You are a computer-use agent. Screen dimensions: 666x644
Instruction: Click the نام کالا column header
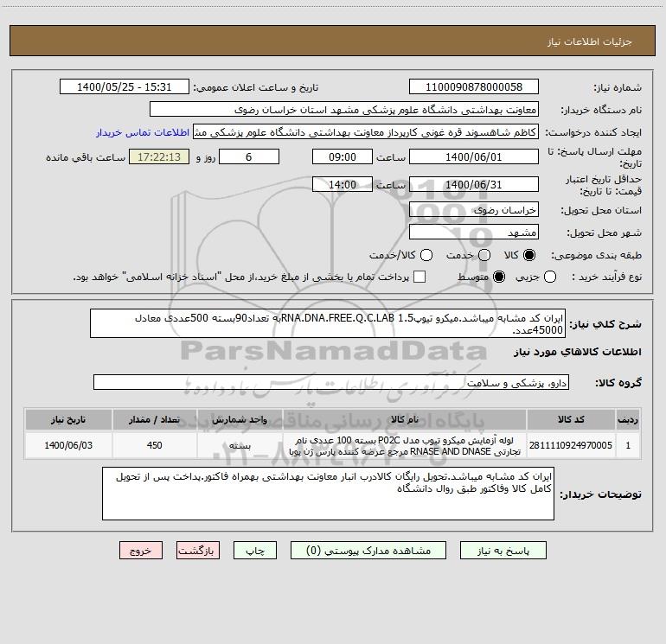tap(405, 420)
